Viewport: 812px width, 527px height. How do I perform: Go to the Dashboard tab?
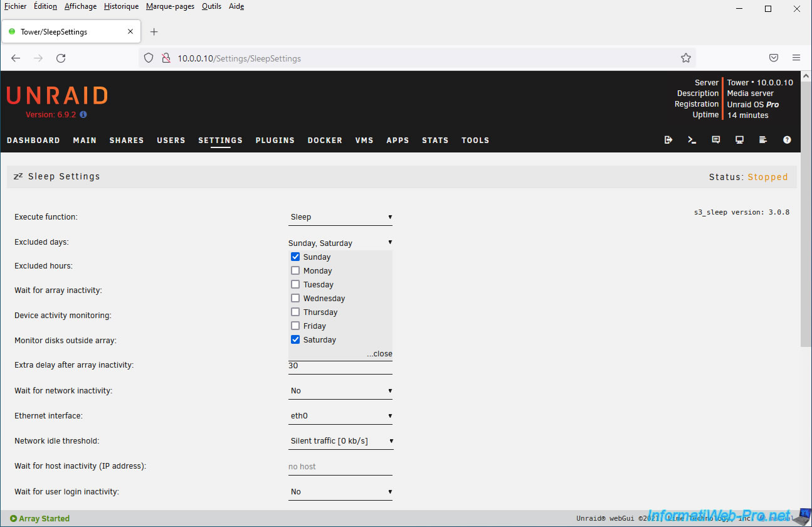tap(33, 141)
